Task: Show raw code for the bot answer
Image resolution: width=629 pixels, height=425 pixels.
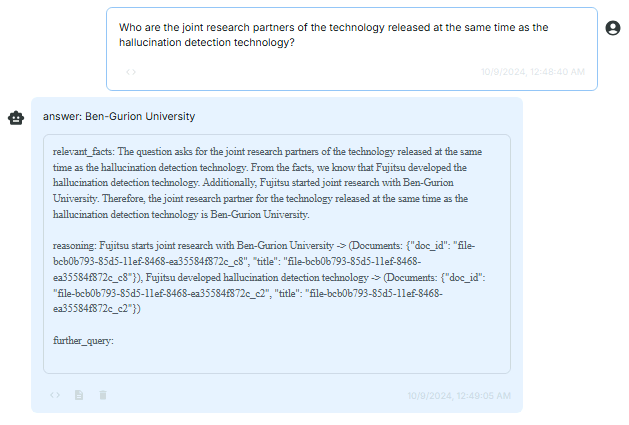Action: click(x=55, y=395)
